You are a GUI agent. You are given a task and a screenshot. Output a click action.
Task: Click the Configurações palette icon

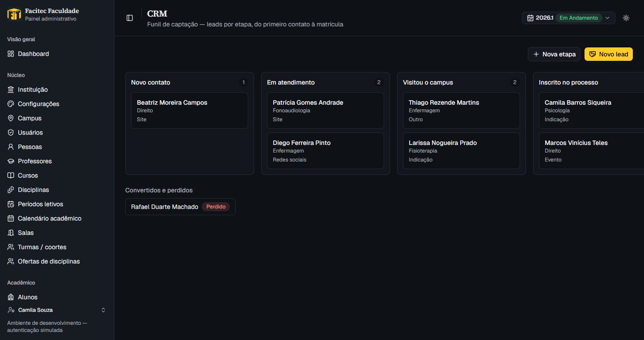pos(11,104)
